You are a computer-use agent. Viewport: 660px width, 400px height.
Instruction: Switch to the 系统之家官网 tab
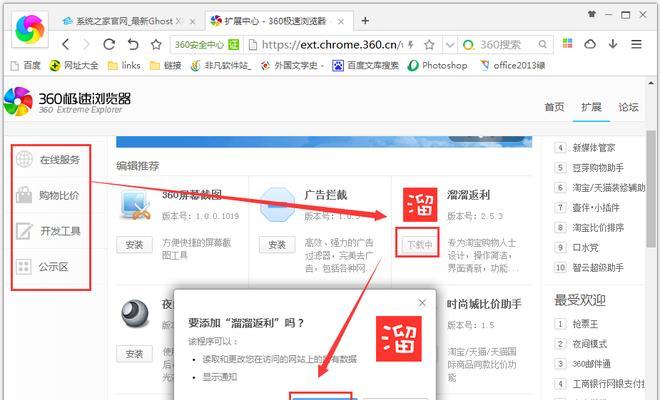(x=128, y=21)
